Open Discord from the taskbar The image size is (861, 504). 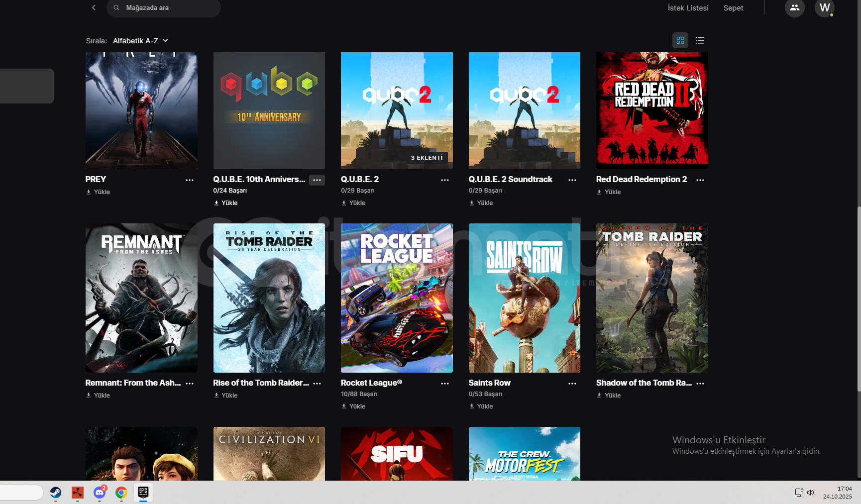100,493
